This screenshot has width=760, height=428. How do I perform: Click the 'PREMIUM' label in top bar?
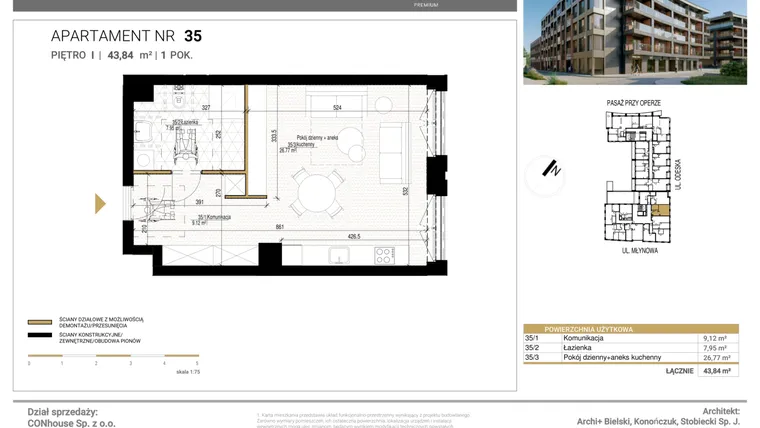[x=426, y=5]
